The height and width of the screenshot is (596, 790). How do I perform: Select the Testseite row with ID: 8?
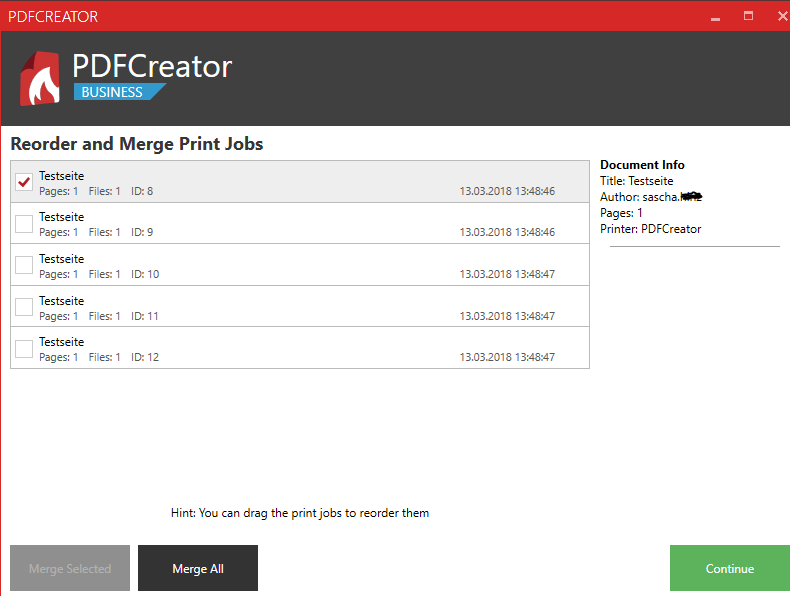click(x=300, y=182)
